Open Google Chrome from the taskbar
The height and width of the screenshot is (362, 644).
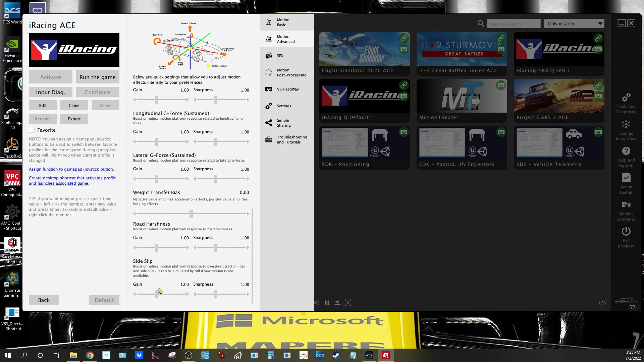pos(90,355)
